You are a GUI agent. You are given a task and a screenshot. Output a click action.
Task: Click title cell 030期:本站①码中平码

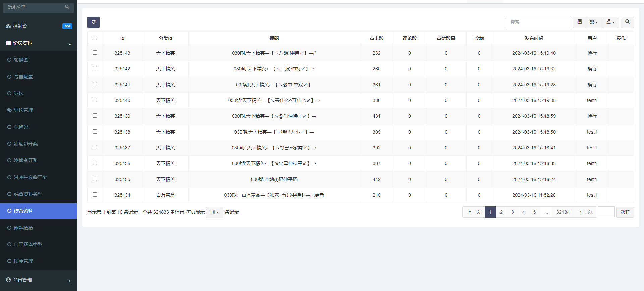[274, 179]
